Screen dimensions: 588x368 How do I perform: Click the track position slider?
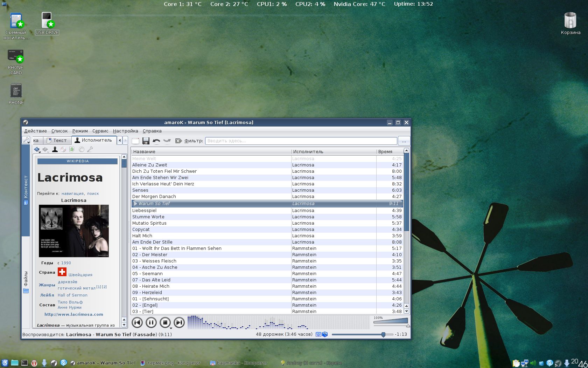(362, 335)
